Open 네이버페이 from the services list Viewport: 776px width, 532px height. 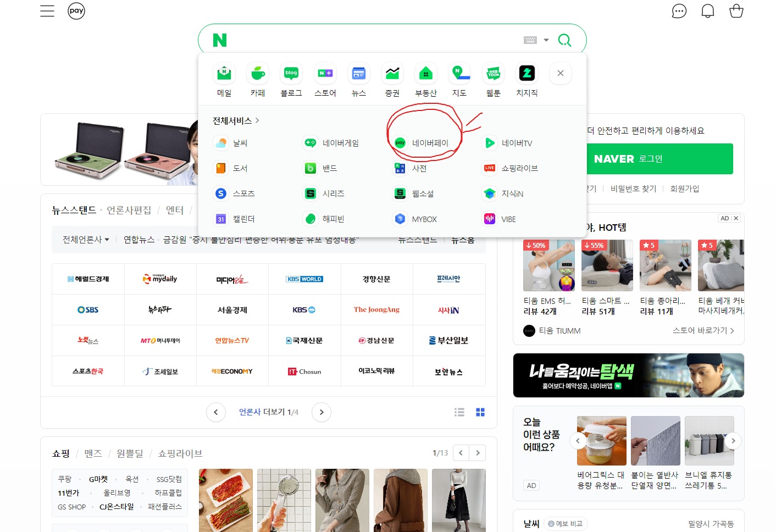(421, 143)
